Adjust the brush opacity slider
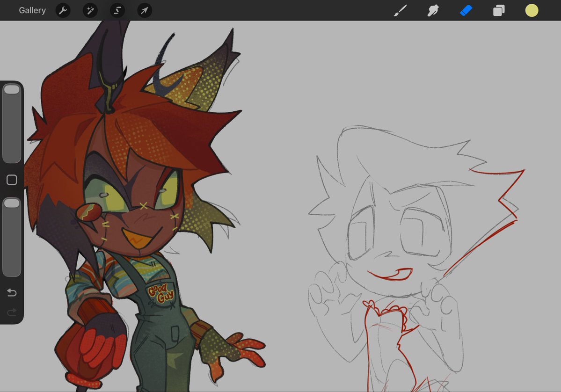 [x=12, y=237]
